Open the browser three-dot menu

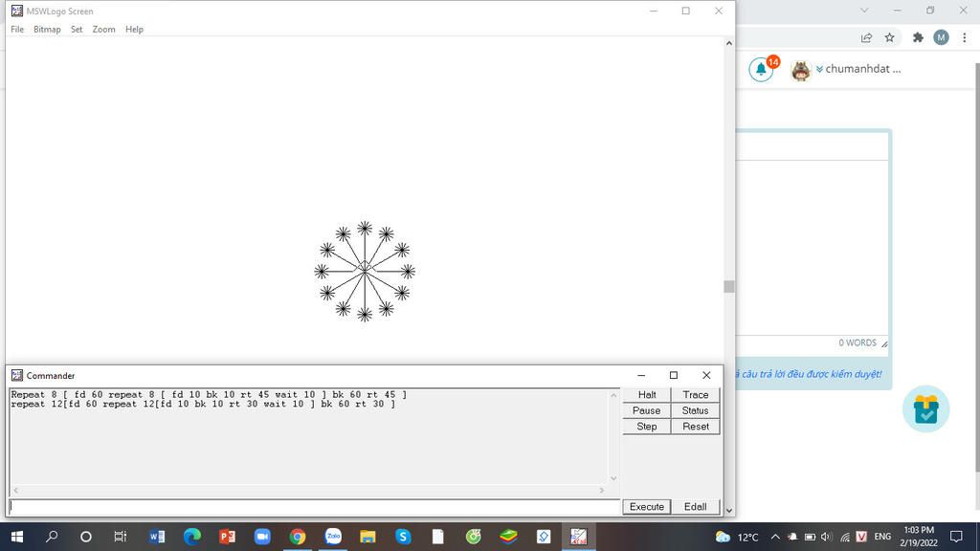[x=965, y=37]
